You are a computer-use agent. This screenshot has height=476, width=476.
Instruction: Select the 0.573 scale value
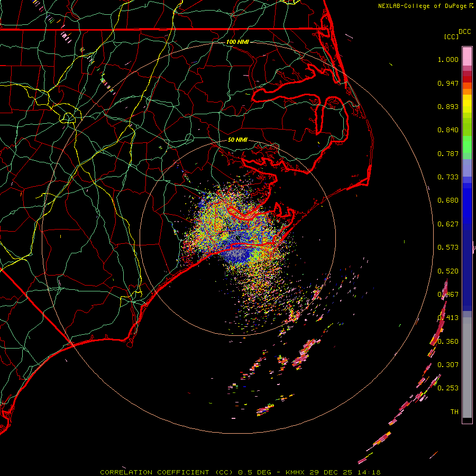tap(448, 248)
